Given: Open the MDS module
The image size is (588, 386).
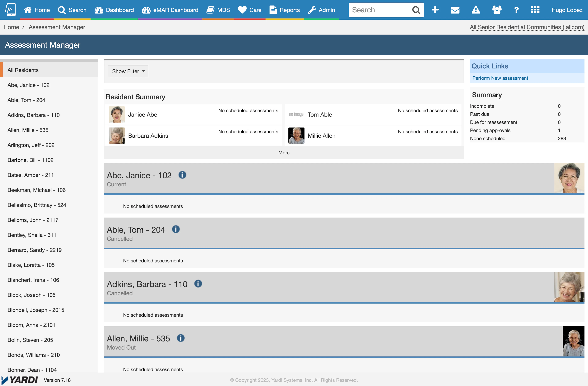Looking at the screenshot, I should pyautogui.click(x=218, y=10).
